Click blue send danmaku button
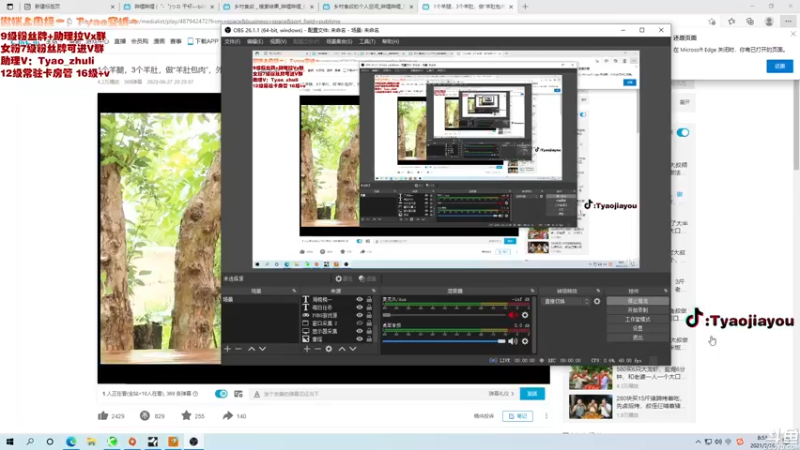This screenshot has width=800, height=450. [532, 394]
